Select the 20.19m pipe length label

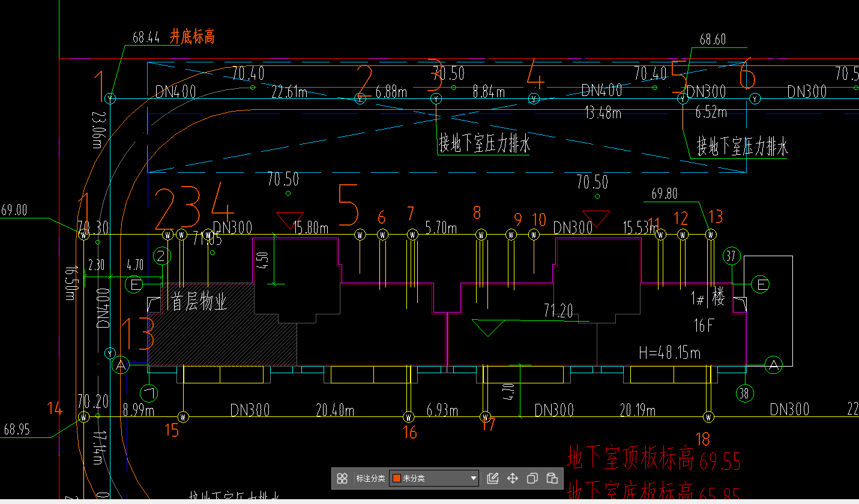tap(637, 410)
